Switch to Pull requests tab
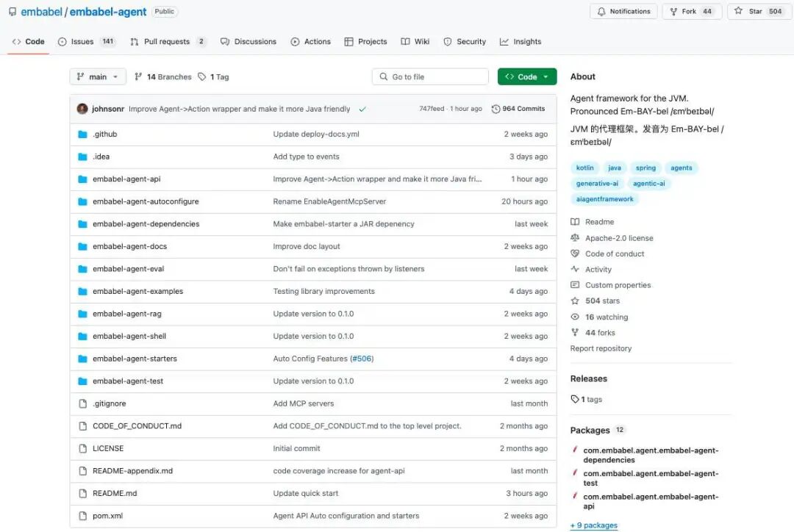Screen dimensions: 794x532 [x=168, y=41]
